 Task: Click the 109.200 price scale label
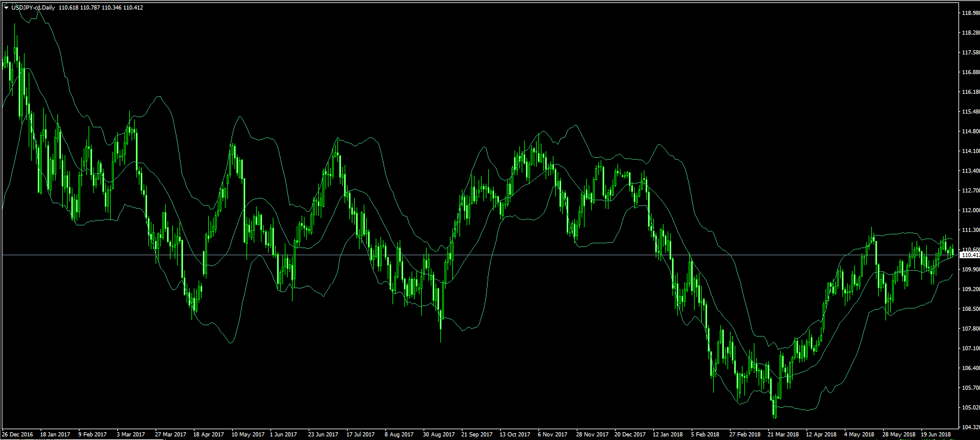(x=970, y=289)
